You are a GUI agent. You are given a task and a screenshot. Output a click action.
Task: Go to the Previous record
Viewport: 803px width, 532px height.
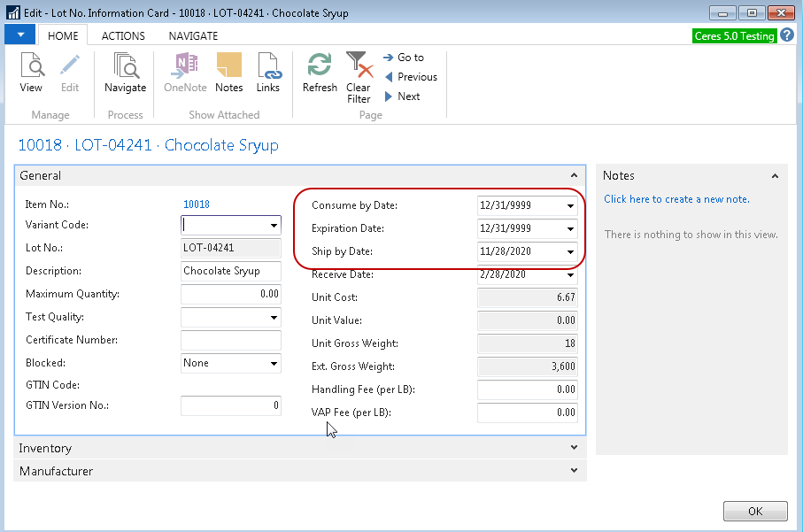[410, 77]
